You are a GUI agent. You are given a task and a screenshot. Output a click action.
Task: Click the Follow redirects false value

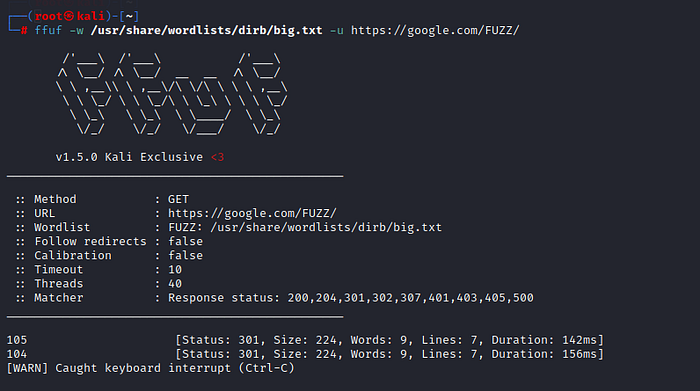click(185, 241)
